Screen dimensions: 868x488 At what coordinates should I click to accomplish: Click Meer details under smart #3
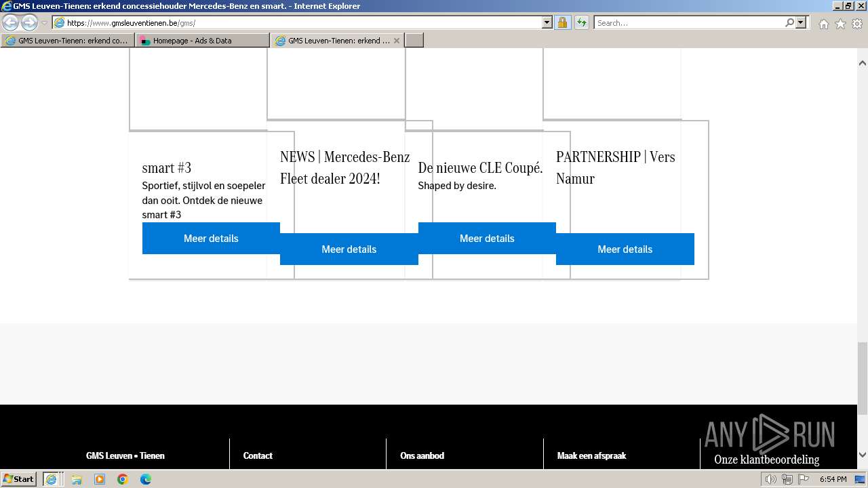pos(211,239)
